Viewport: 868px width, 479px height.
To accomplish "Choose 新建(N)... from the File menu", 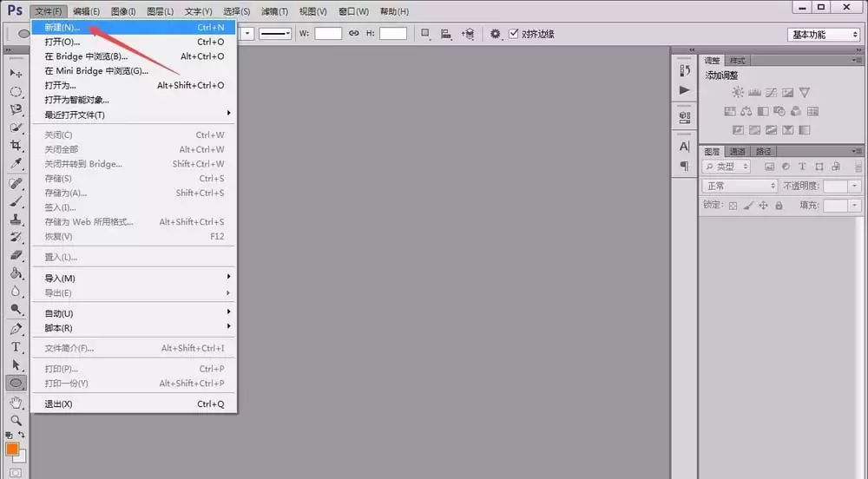I will [x=134, y=27].
